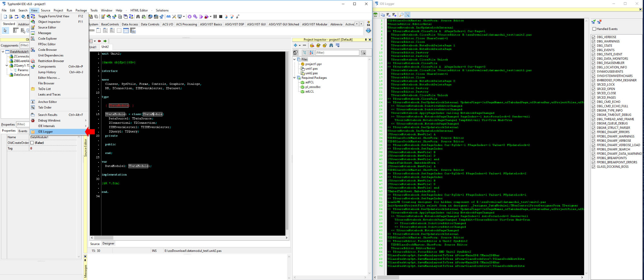Image resolution: width=644 pixels, height=280 pixels.
Task: Click the binoculars Find icon in main toolbar
Action: [138, 17]
